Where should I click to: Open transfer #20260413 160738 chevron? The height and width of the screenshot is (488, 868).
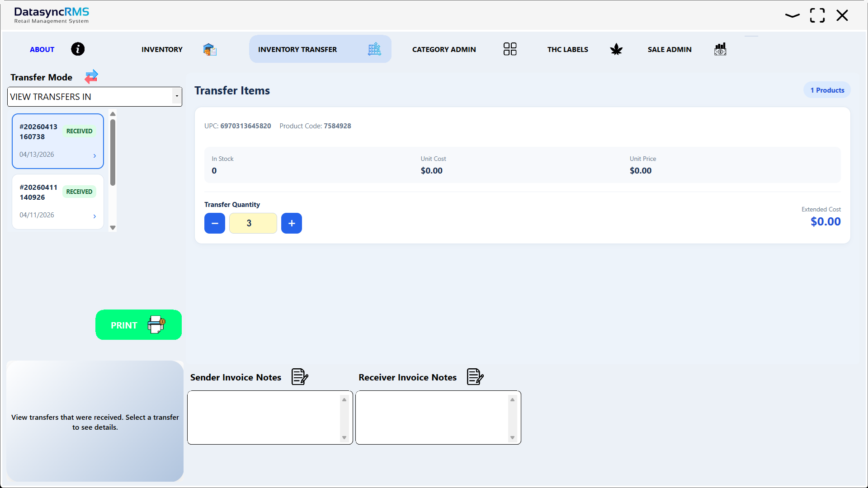[x=94, y=155]
